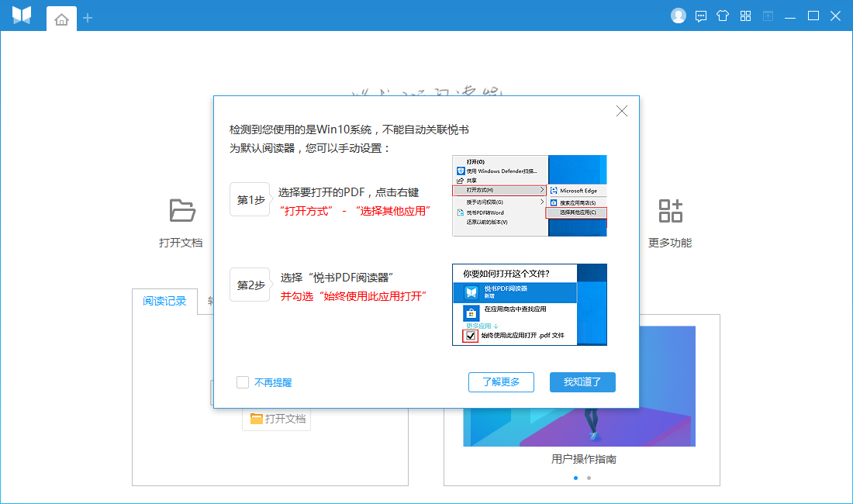
Task: Add a new tab with plus icon
Action: tap(88, 19)
